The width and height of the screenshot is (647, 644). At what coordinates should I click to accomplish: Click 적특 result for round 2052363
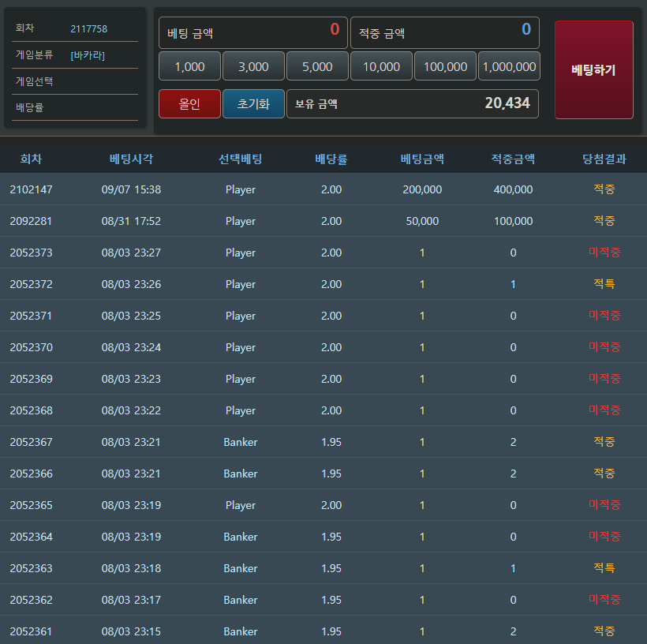[x=604, y=567]
